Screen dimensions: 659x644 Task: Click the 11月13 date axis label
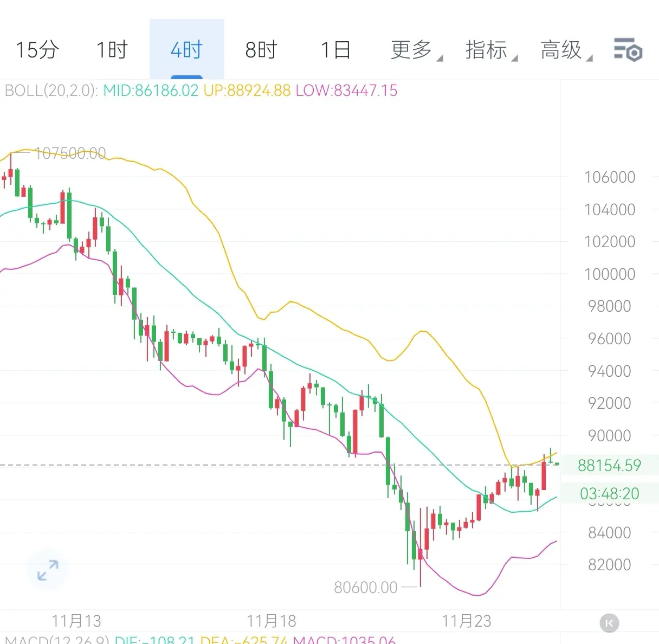76,621
